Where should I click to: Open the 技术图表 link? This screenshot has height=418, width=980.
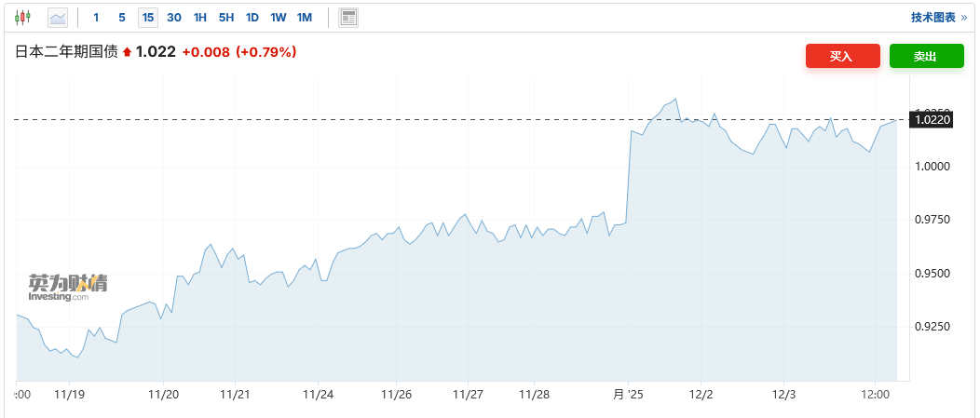pos(938,17)
